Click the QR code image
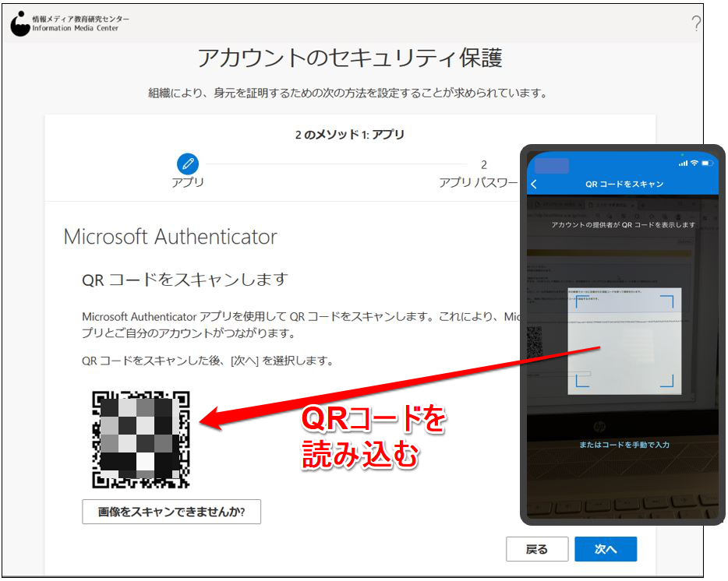 141,439
